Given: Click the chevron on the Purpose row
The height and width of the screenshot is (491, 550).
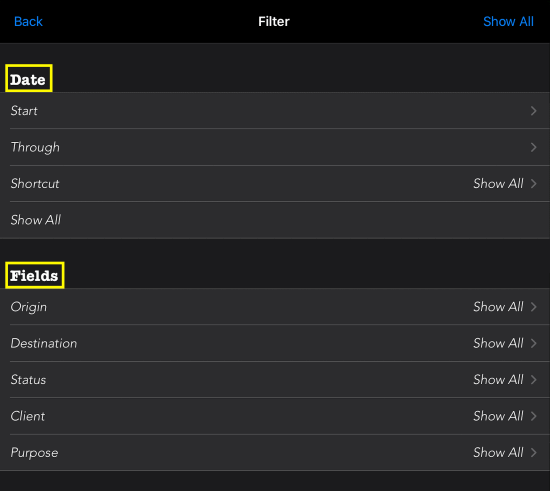Looking at the screenshot, I should [534, 452].
